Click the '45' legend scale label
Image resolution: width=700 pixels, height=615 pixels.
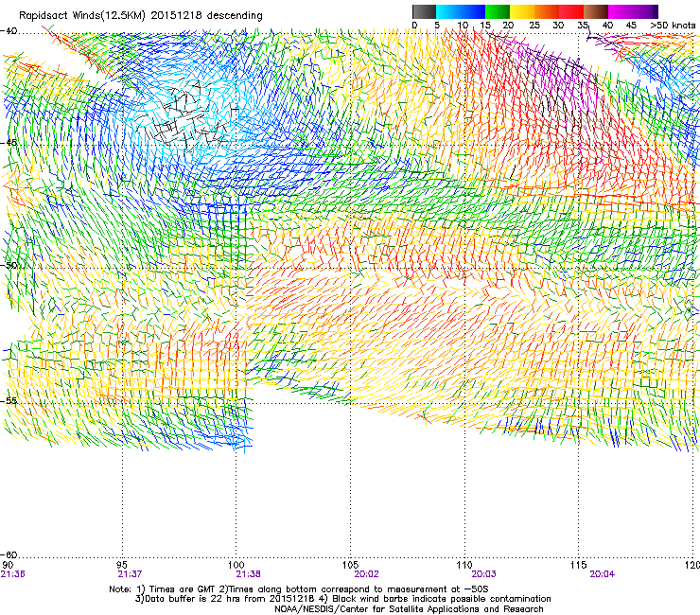[631, 25]
